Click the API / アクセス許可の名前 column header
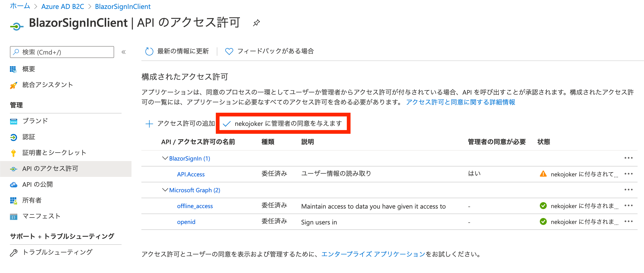Viewport: 644px width, 273px height. point(198,142)
